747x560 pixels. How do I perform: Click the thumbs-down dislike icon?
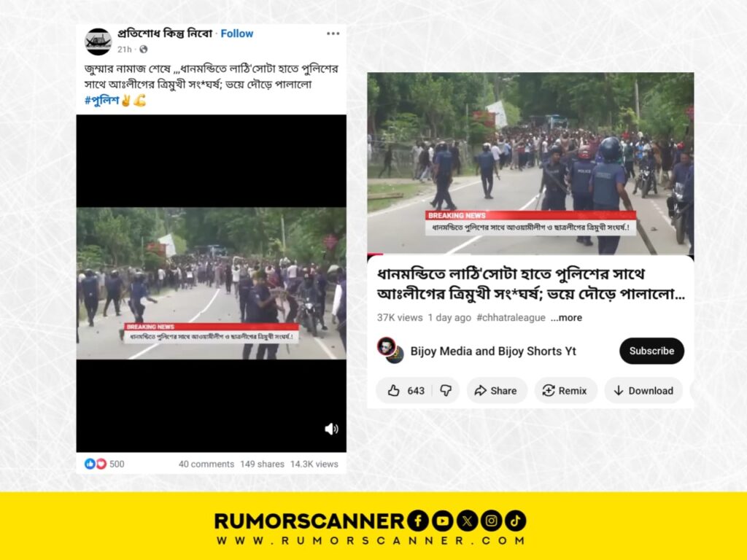(x=446, y=391)
